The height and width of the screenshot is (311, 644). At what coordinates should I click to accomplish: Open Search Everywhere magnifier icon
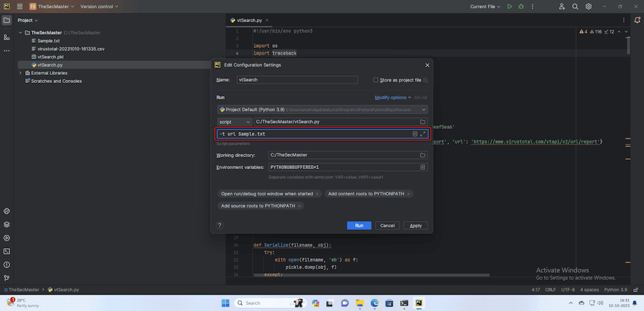(575, 6)
